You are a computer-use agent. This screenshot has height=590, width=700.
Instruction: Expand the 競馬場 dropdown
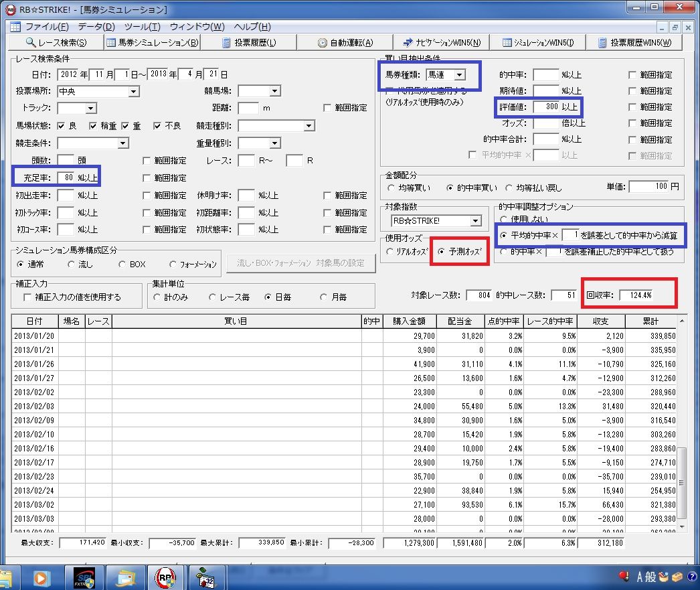pyautogui.click(x=275, y=91)
